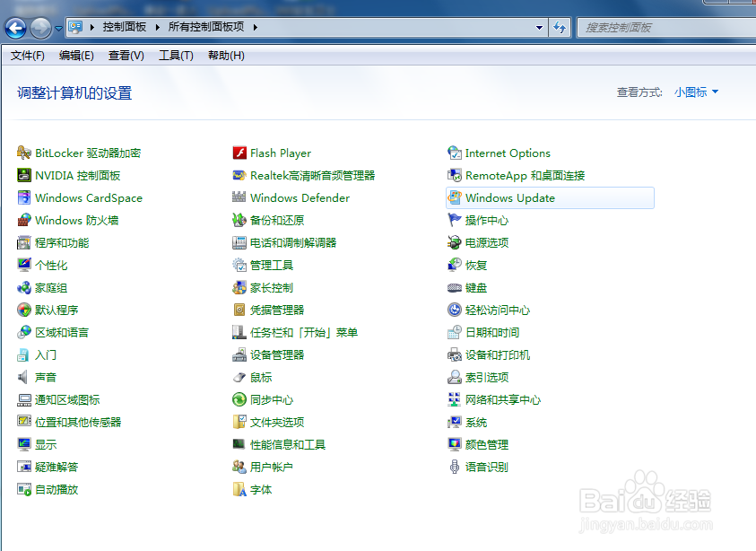
Task: Click the 管理工具 icon
Action: 239,265
